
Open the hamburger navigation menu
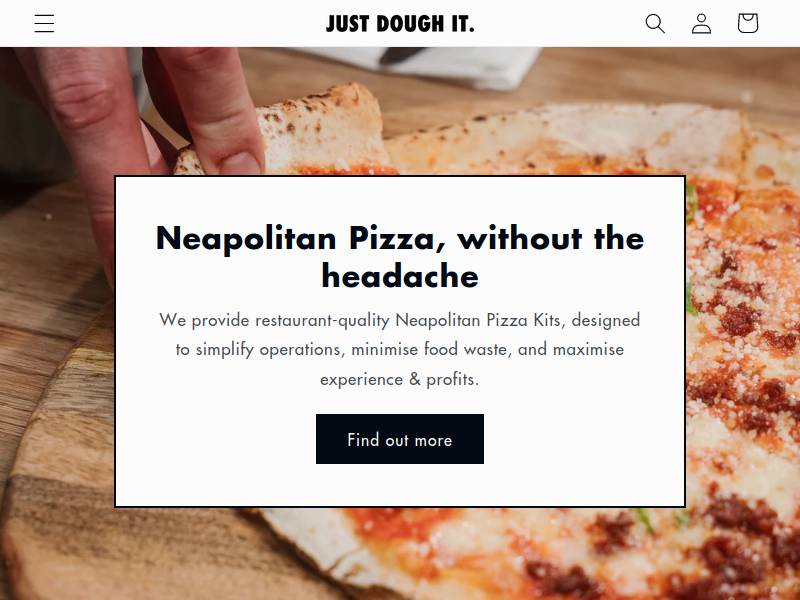(x=44, y=23)
